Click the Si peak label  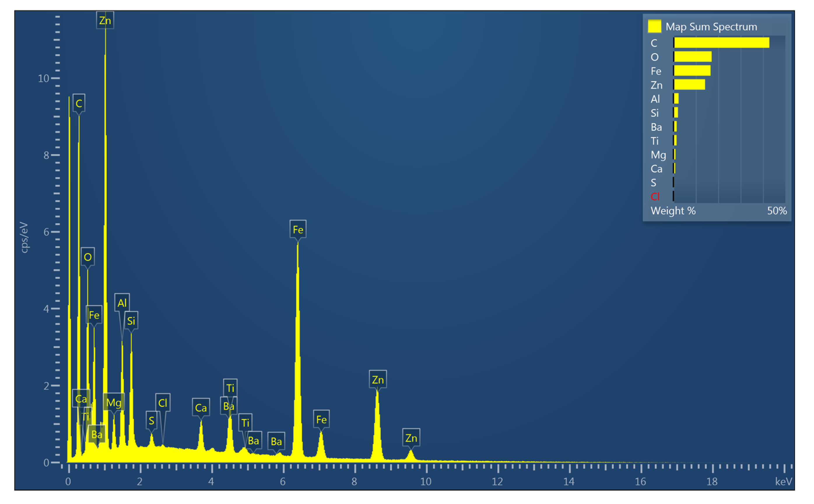point(131,321)
